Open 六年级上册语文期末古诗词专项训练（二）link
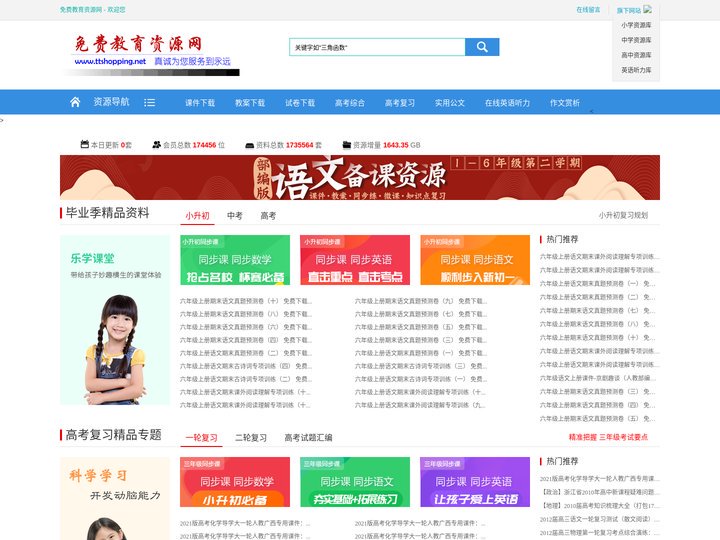This screenshot has height=540, width=720. coord(246,379)
